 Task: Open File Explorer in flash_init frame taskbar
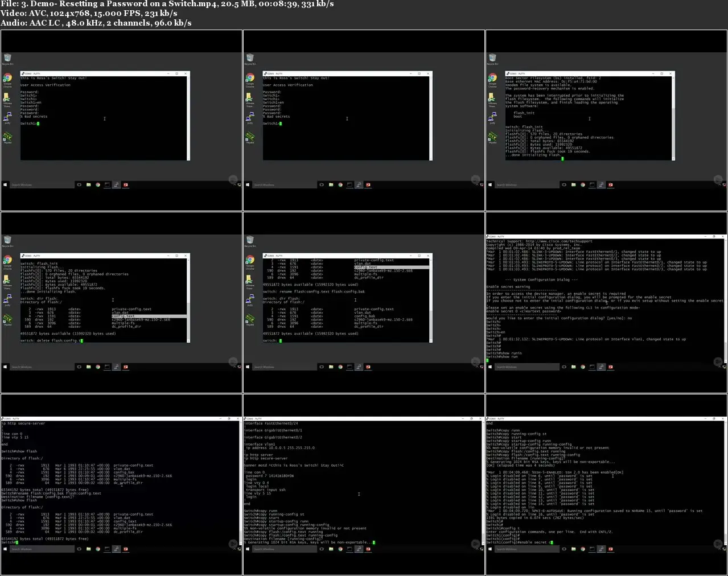click(x=573, y=184)
